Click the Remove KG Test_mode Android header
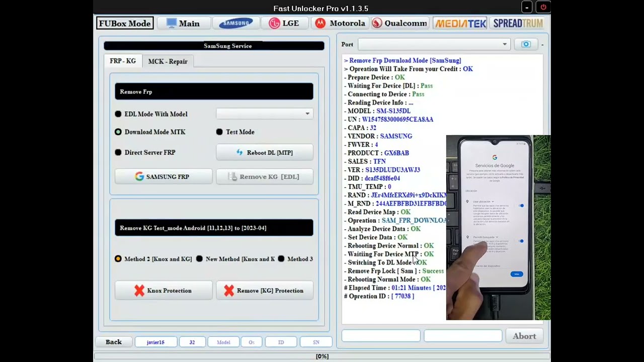Image resolution: width=644 pixels, height=362 pixels. (x=214, y=228)
